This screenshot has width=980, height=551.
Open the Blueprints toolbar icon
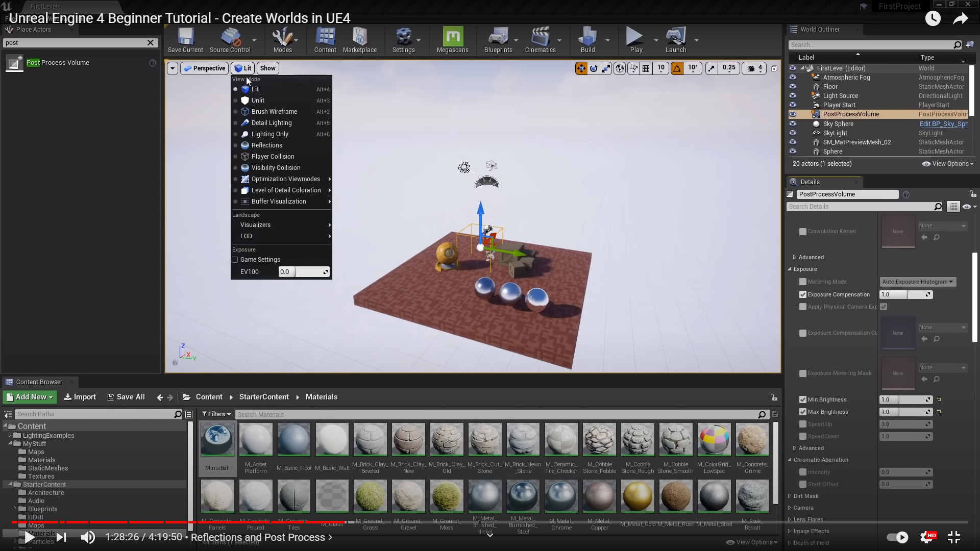pos(498,40)
